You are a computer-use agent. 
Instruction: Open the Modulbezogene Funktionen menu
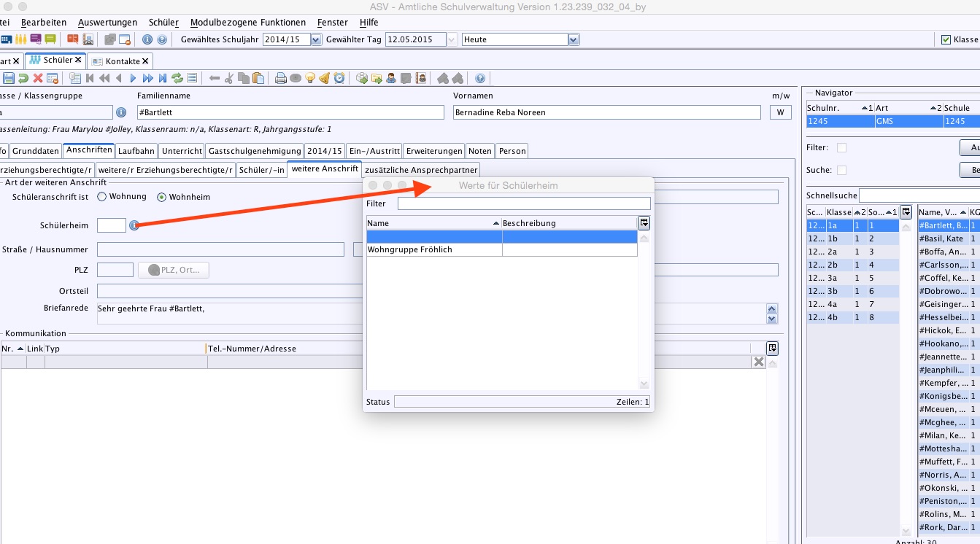[248, 23]
